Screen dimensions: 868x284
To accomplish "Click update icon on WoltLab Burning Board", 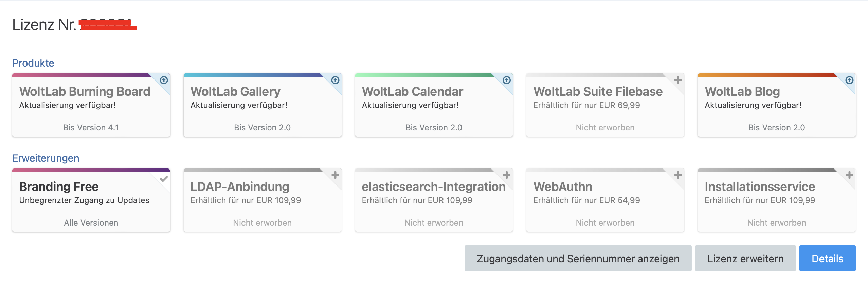I will (164, 80).
